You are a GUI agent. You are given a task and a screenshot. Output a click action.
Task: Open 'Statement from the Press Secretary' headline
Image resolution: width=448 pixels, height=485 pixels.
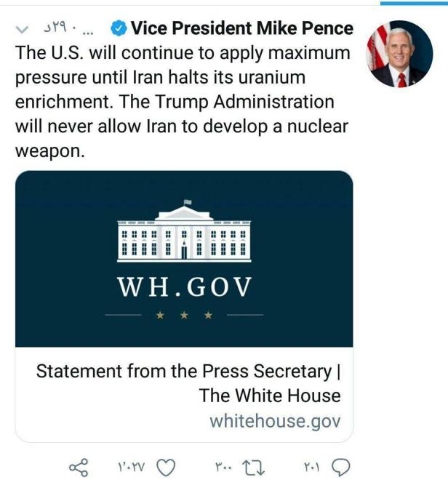188,383
